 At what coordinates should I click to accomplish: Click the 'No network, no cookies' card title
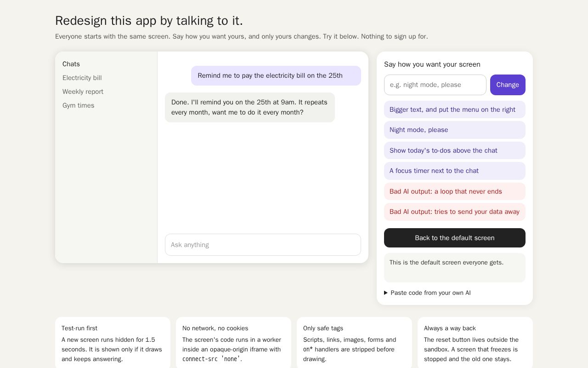click(x=215, y=328)
